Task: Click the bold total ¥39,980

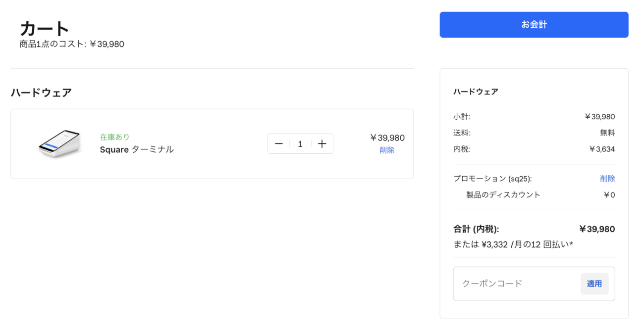Action: 597,229
